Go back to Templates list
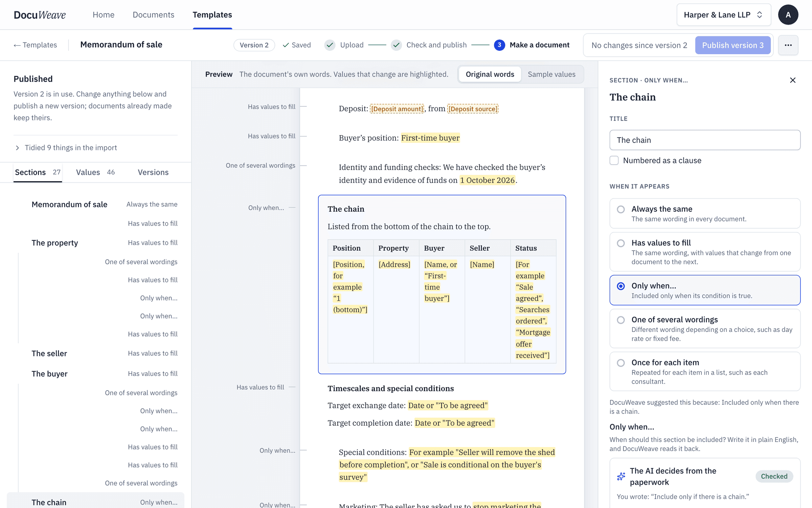 point(35,45)
